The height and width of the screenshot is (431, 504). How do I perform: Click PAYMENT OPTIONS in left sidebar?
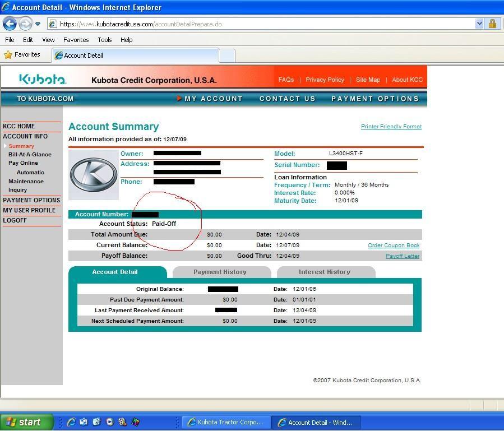(31, 200)
